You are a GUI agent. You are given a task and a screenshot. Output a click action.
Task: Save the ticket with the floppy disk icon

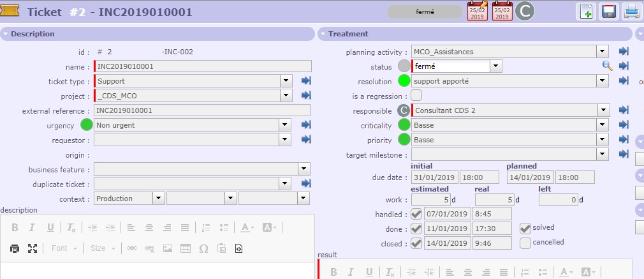[609, 11]
